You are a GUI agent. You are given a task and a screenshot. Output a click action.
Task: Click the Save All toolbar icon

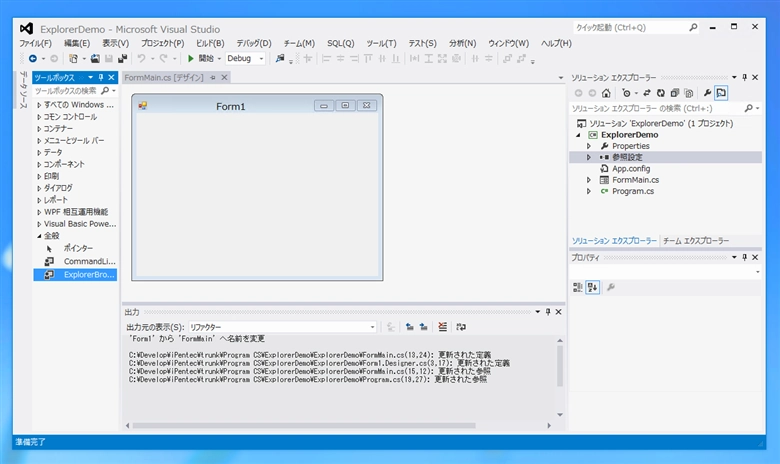(x=122, y=59)
